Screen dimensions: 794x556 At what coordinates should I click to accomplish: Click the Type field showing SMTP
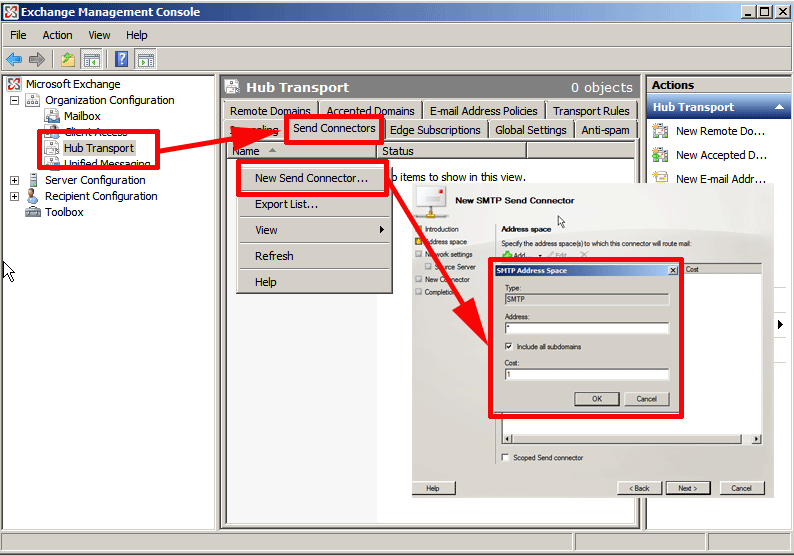tap(587, 299)
